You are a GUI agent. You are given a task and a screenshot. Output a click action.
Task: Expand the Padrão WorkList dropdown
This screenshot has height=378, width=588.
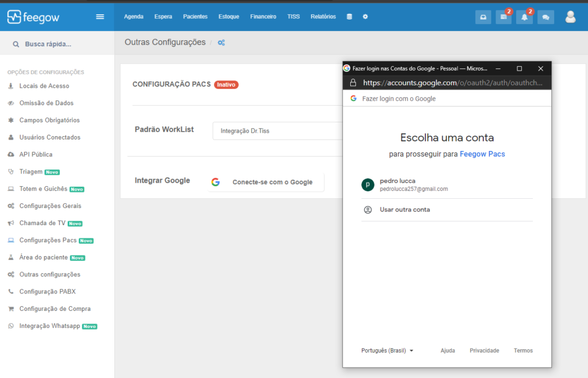click(277, 131)
